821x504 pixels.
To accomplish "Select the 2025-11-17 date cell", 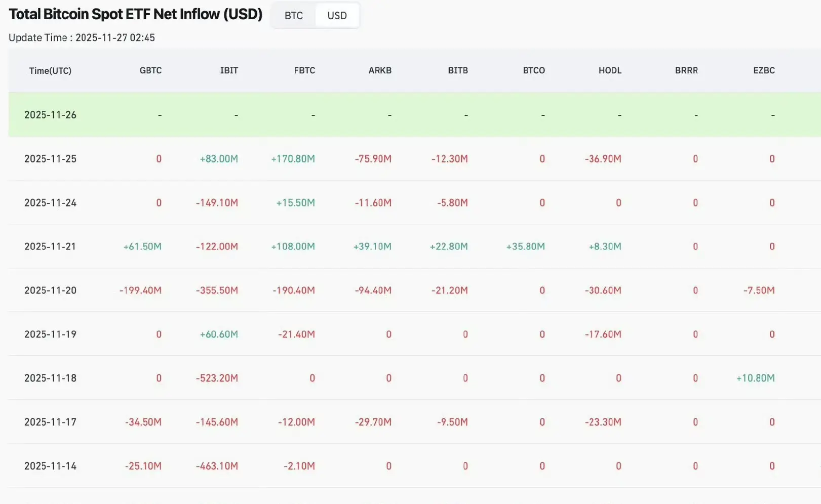I will pos(50,422).
